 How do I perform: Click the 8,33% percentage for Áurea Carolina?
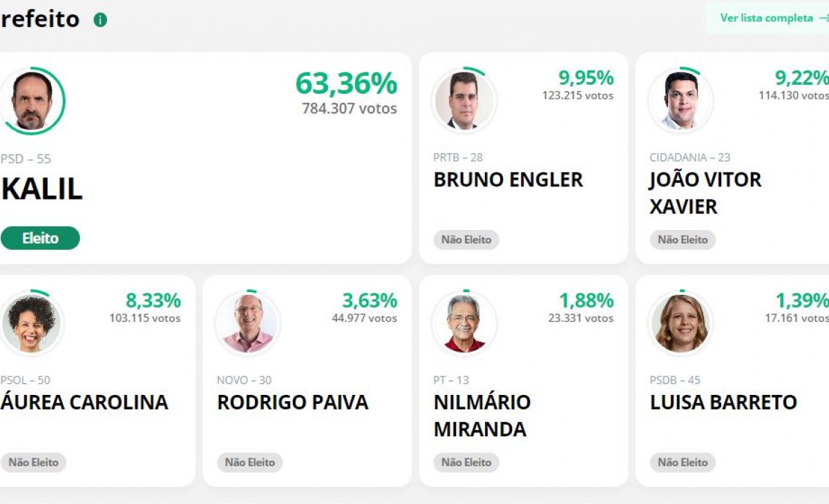pyautogui.click(x=153, y=301)
